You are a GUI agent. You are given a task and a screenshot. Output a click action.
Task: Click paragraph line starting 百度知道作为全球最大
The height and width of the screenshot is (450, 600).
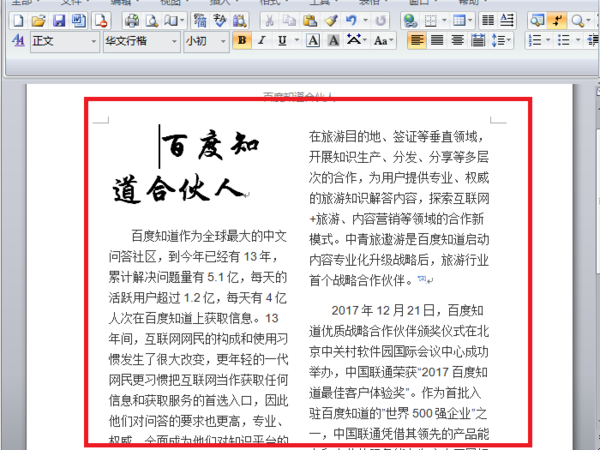pyautogui.click(x=209, y=236)
